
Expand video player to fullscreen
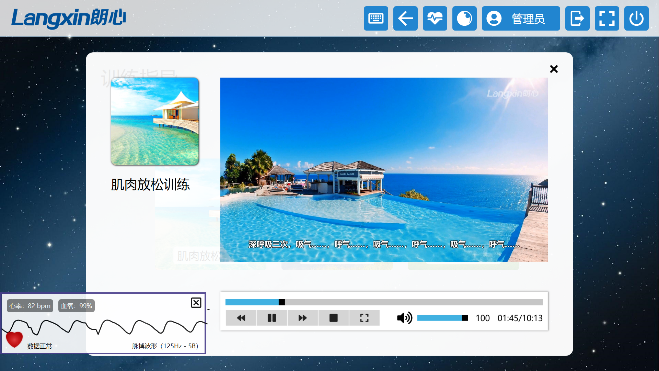pos(364,318)
